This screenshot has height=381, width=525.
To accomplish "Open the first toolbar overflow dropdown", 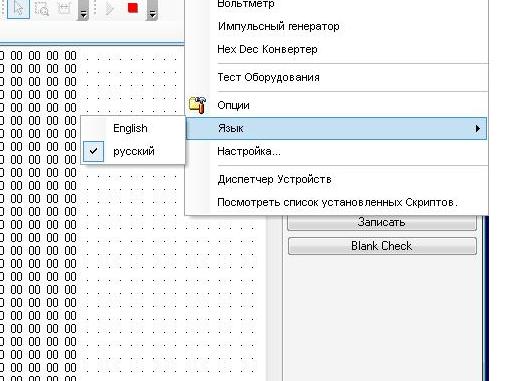I will coord(83,10).
